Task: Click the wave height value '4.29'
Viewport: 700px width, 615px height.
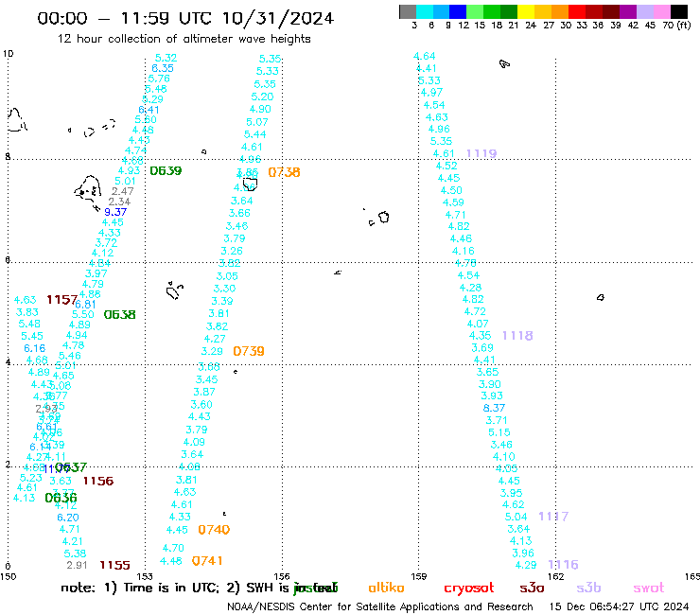Action: (526, 565)
